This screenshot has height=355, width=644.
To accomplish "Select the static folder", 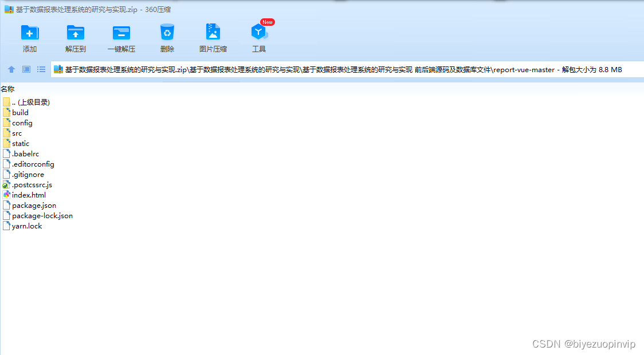I will (x=20, y=144).
